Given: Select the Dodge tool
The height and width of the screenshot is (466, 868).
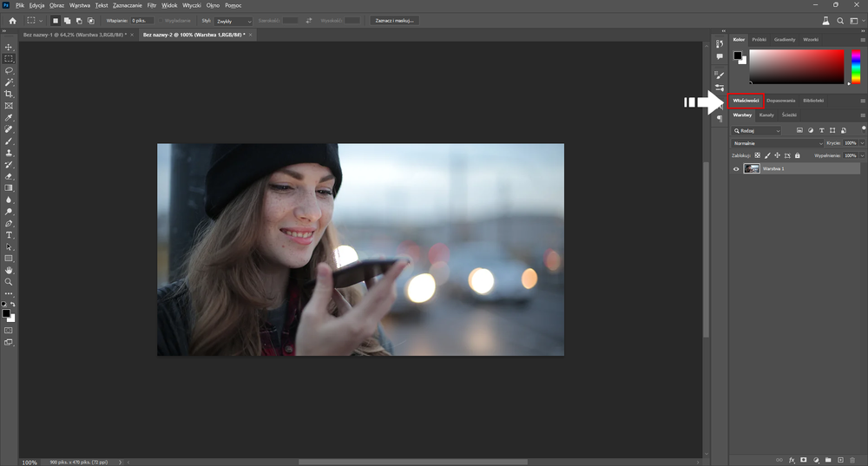Looking at the screenshot, I should [9, 212].
